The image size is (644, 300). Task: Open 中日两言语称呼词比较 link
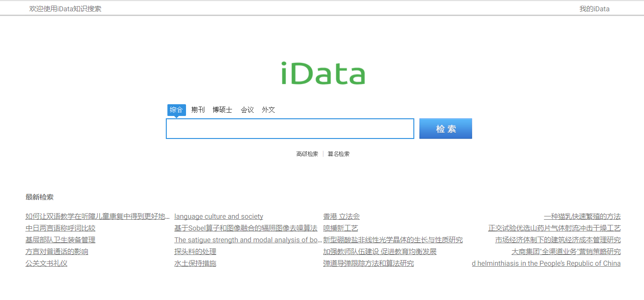[60, 228]
